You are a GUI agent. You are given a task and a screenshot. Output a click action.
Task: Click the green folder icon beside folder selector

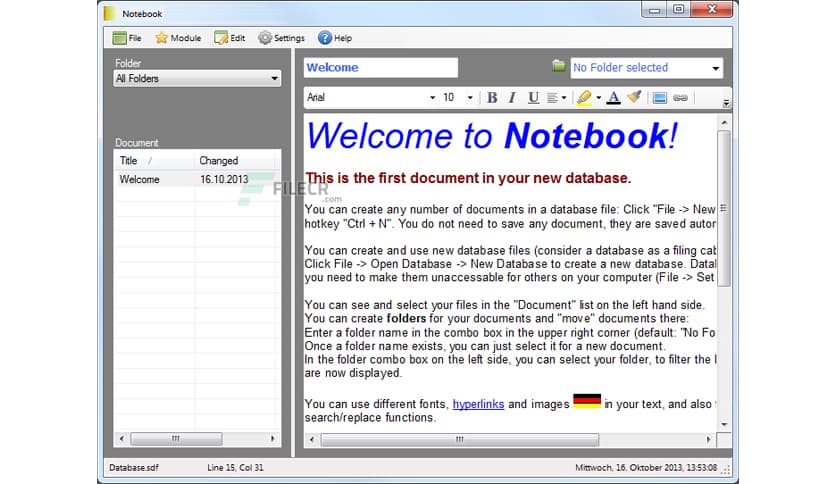(x=558, y=66)
